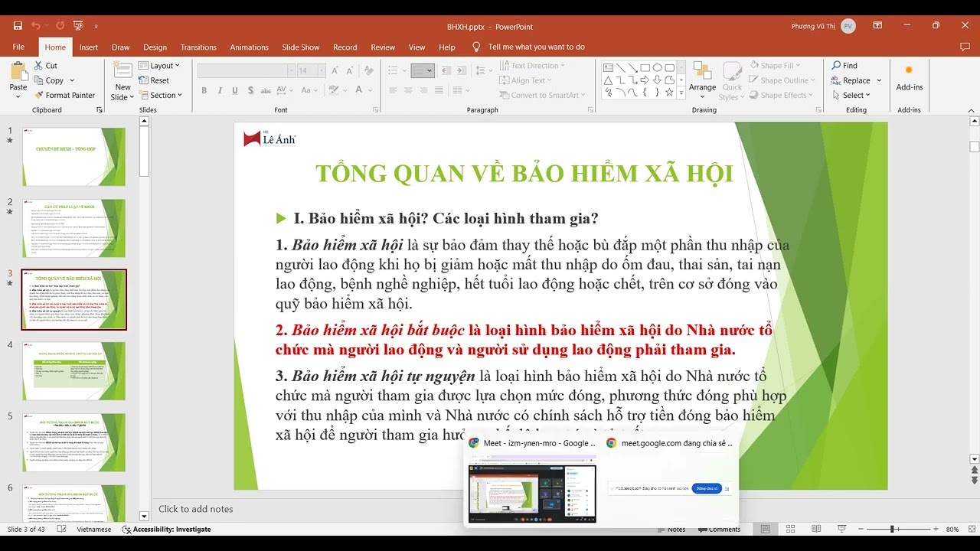Click Accessibility: Investigate in the status bar
The height and width of the screenshot is (551, 980).
[x=166, y=529]
